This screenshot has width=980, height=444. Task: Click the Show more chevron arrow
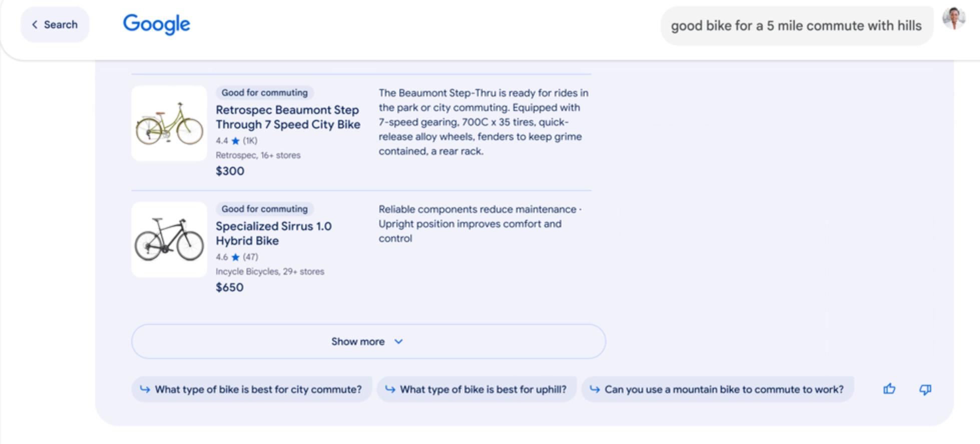coord(398,341)
